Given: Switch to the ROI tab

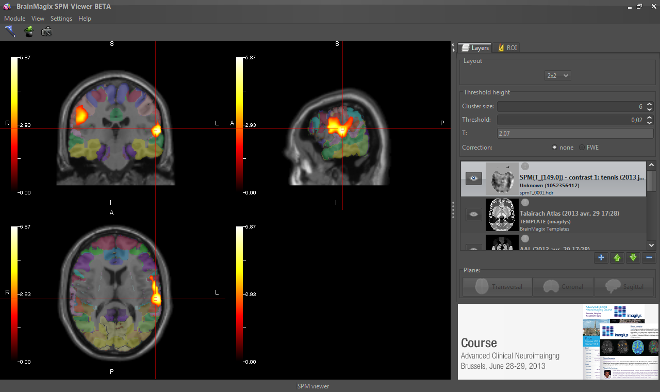Looking at the screenshot, I should click(x=507, y=48).
